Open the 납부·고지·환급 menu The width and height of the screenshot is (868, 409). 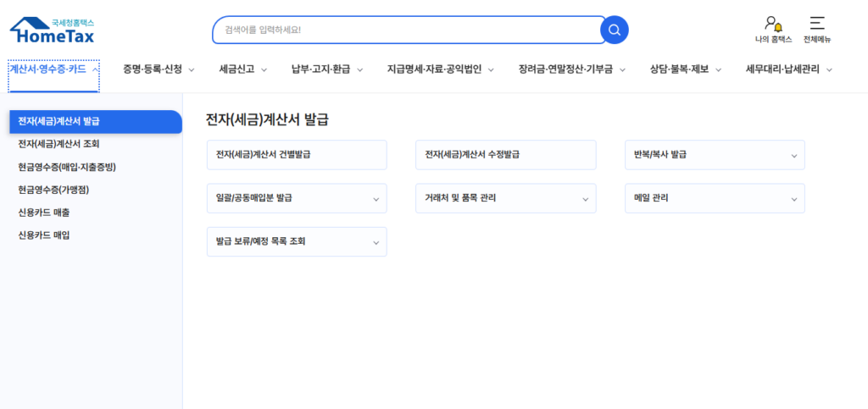pyautogui.click(x=327, y=69)
